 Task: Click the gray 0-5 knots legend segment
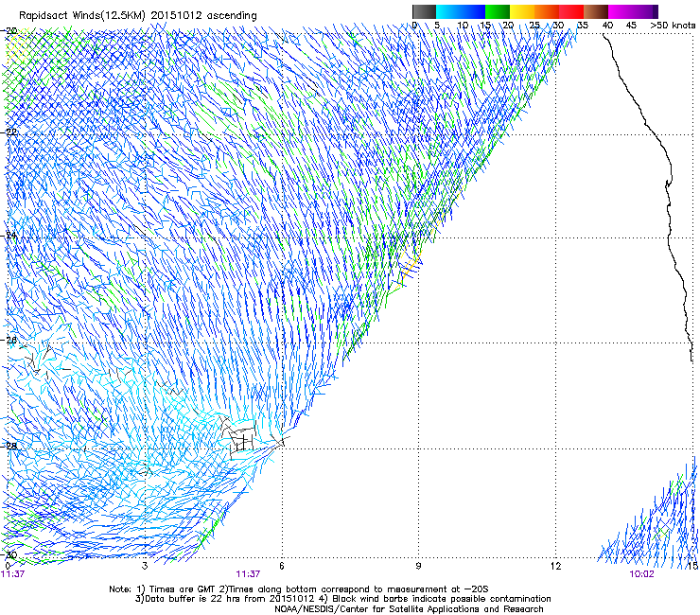(x=424, y=11)
